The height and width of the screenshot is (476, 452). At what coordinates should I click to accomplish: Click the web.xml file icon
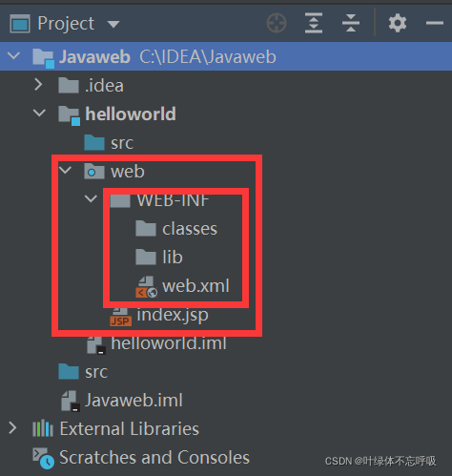[x=146, y=286]
